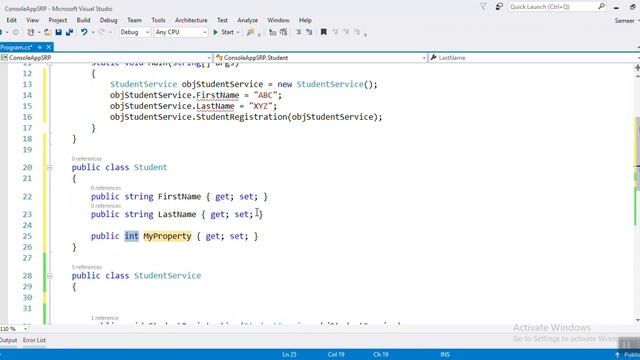
Task: Click the Open File toolbar icon
Action: 47,32
